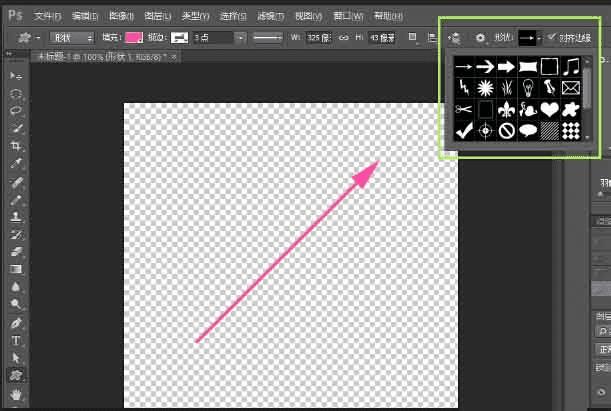
Task: Select the Clone Stamp tool
Action: (16, 217)
